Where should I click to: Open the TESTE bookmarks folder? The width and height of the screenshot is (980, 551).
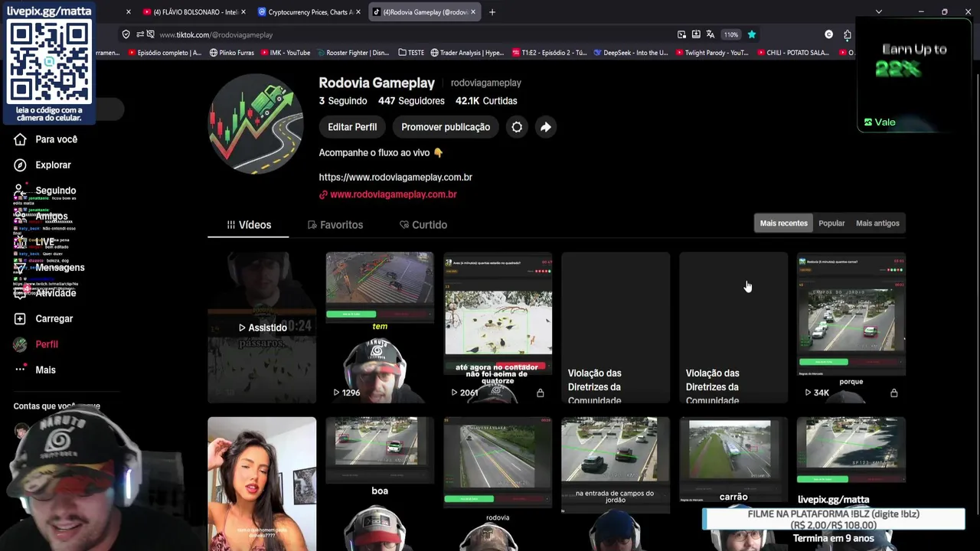coord(411,53)
